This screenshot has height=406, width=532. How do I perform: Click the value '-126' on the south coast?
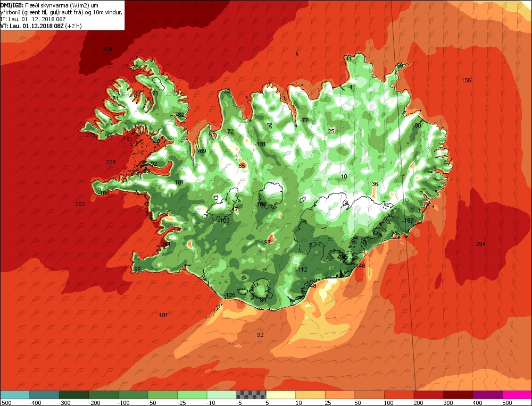[230, 295]
